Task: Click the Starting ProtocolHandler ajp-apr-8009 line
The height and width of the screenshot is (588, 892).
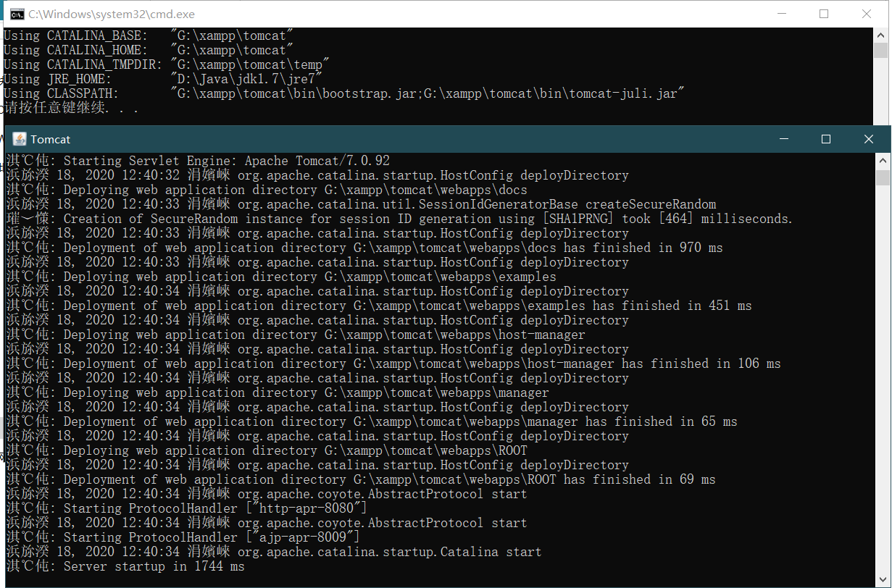Action: click(x=183, y=537)
